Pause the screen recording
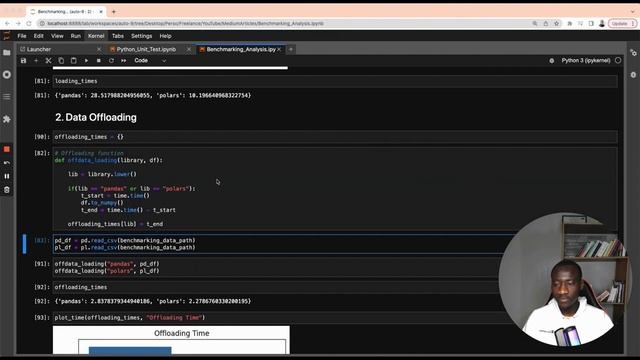 (x=7, y=176)
